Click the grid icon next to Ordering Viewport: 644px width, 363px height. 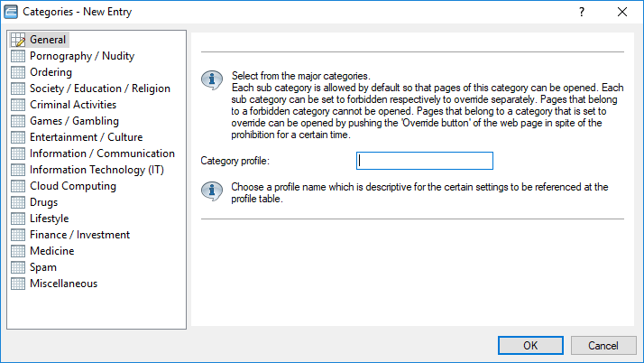tap(18, 72)
